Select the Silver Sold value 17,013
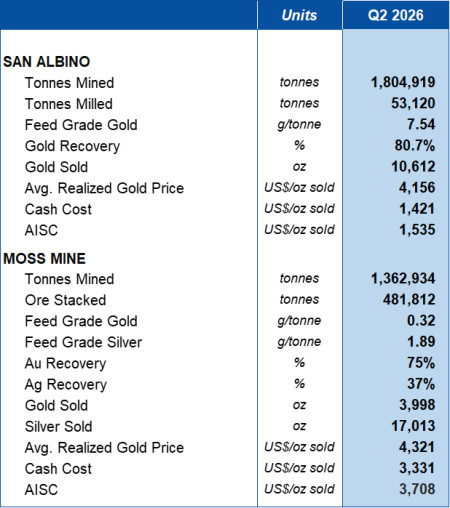Viewport: 450px width, 508px height. (413, 426)
